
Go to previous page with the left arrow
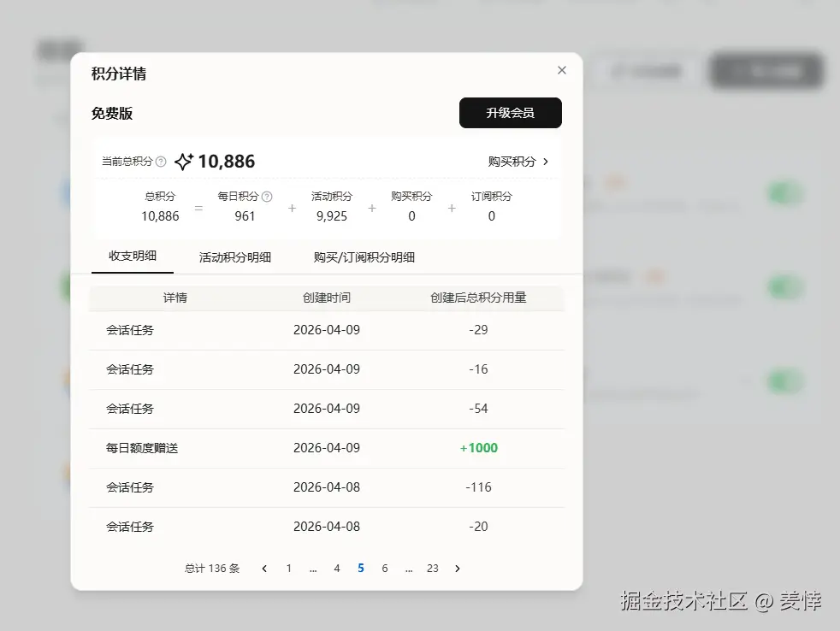[264, 568]
